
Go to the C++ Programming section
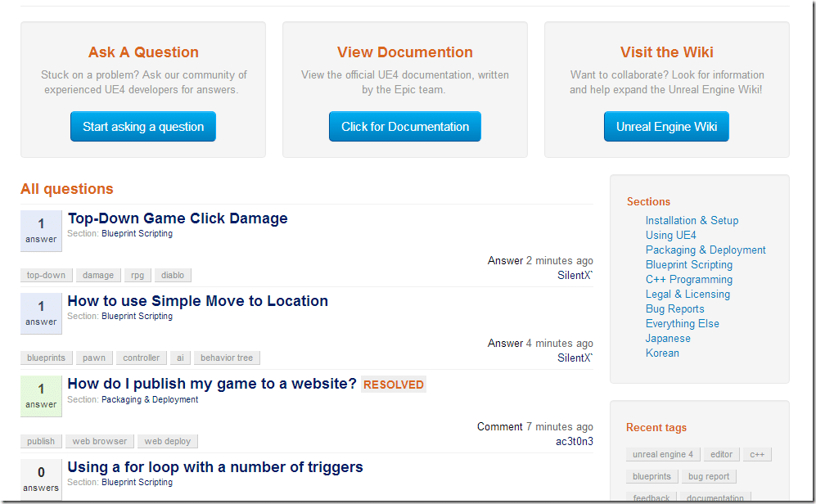tap(688, 280)
